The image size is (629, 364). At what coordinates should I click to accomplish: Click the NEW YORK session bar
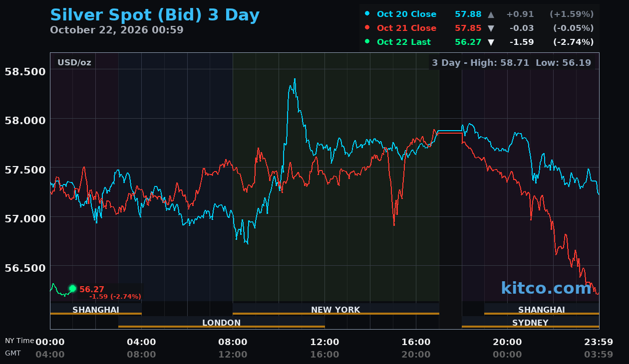pos(335,310)
